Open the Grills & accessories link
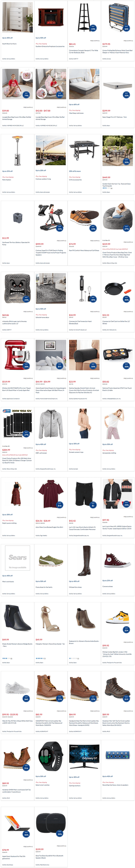135x868 pixels. (x=75, y=180)
